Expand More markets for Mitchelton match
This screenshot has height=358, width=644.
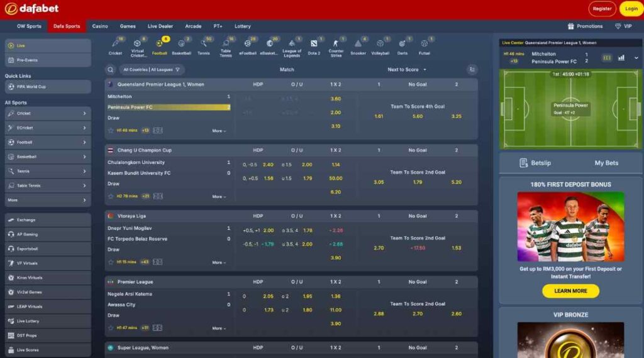pos(219,131)
